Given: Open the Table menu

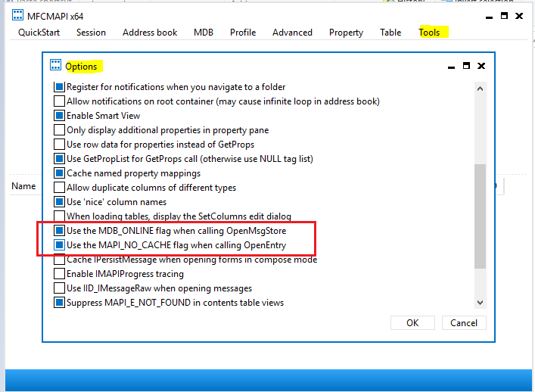Looking at the screenshot, I should click(x=390, y=33).
